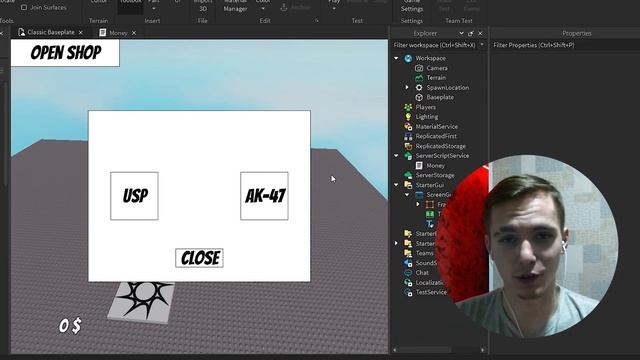Select the spawn pad in the viewport
This screenshot has width=640, height=360.
click(x=141, y=301)
